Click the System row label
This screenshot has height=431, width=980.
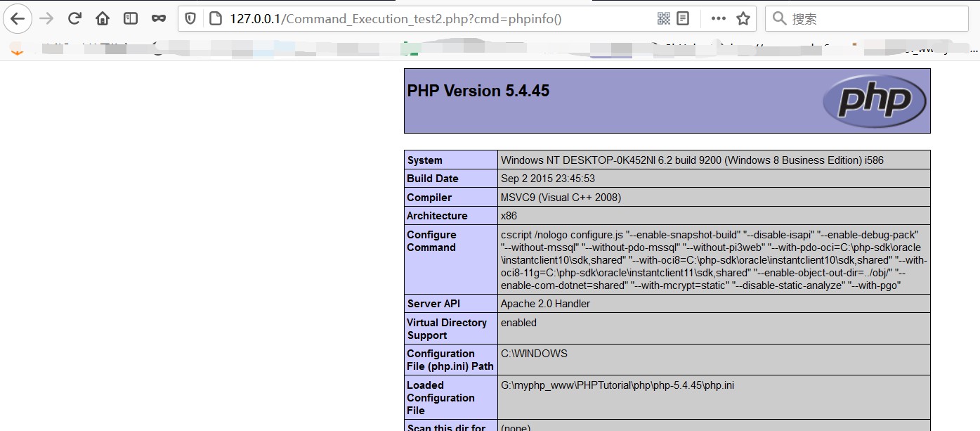[425, 160]
